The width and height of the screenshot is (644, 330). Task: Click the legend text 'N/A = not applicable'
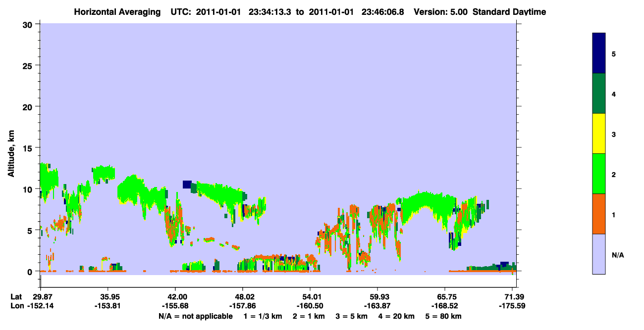pos(195,316)
